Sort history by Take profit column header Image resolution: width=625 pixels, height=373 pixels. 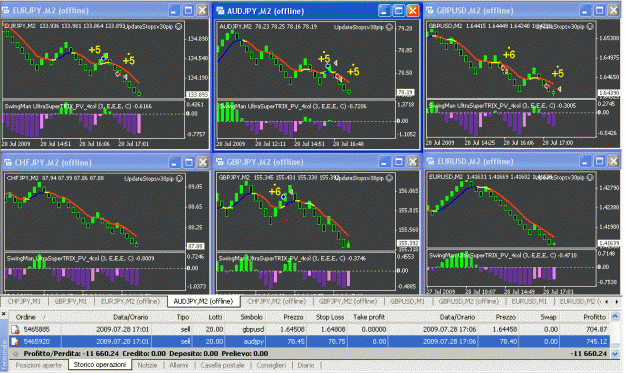click(369, 317)
